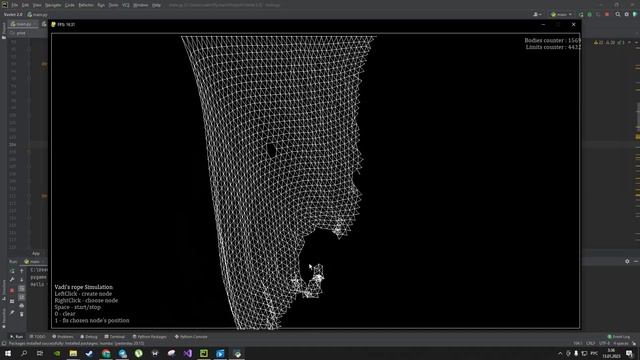Click the trash clear-all icon in Run console
640x360 pixels.
tap(22, 314)
